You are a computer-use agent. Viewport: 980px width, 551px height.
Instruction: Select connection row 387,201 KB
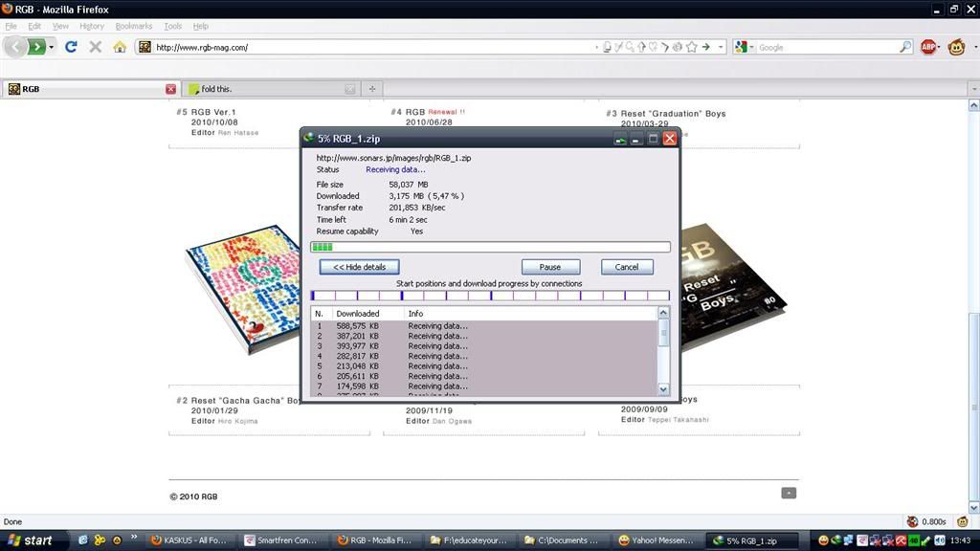pyautogui.click(x=483, y=336)
